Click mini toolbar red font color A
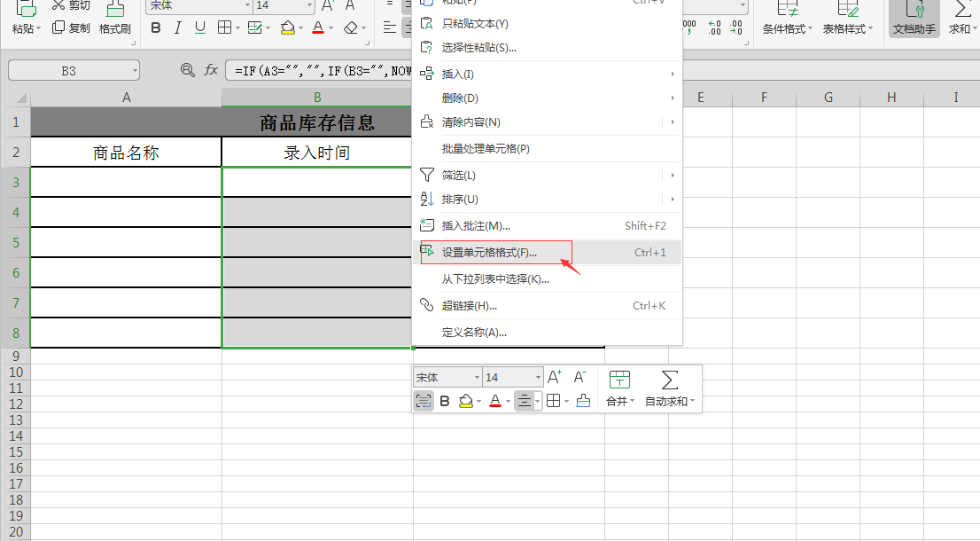Image resolution: width=980 pixels, height=541 pixels. 495,401
